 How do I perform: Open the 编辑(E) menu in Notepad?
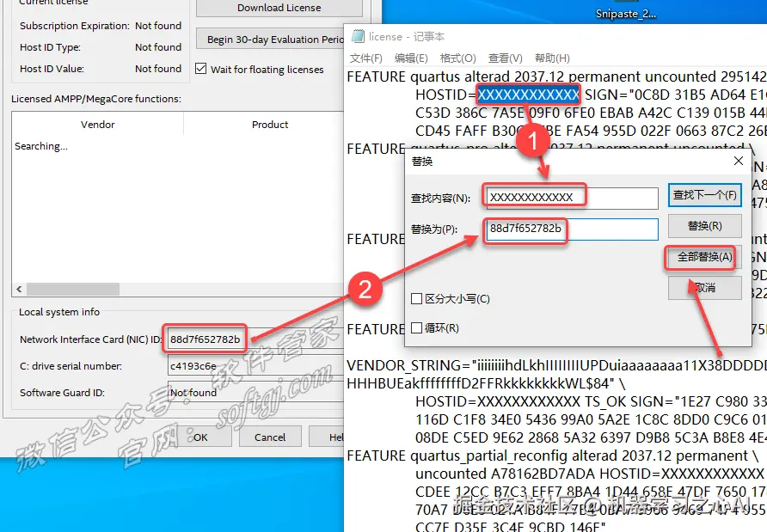click(411, 58)
